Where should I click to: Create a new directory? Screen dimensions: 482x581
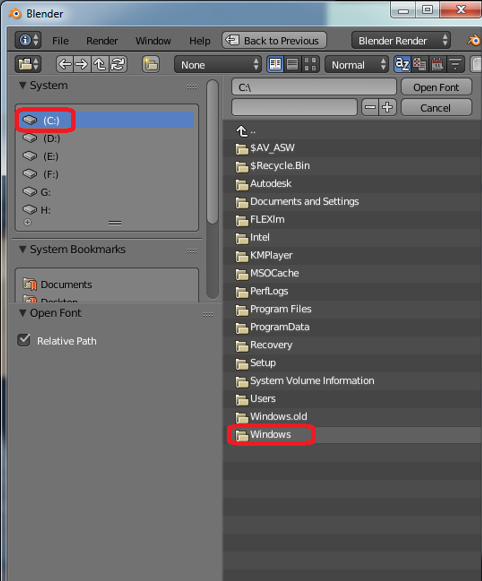[151, 64]
